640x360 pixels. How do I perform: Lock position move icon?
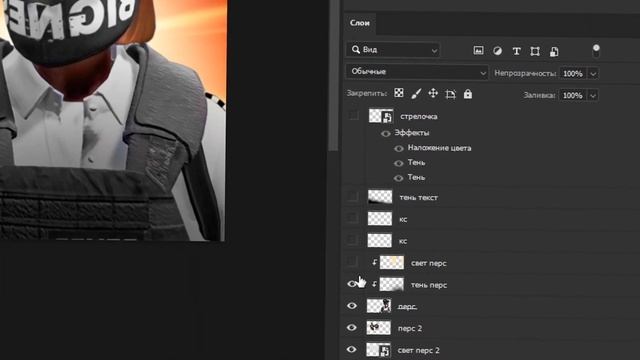(x=433, y=93)
